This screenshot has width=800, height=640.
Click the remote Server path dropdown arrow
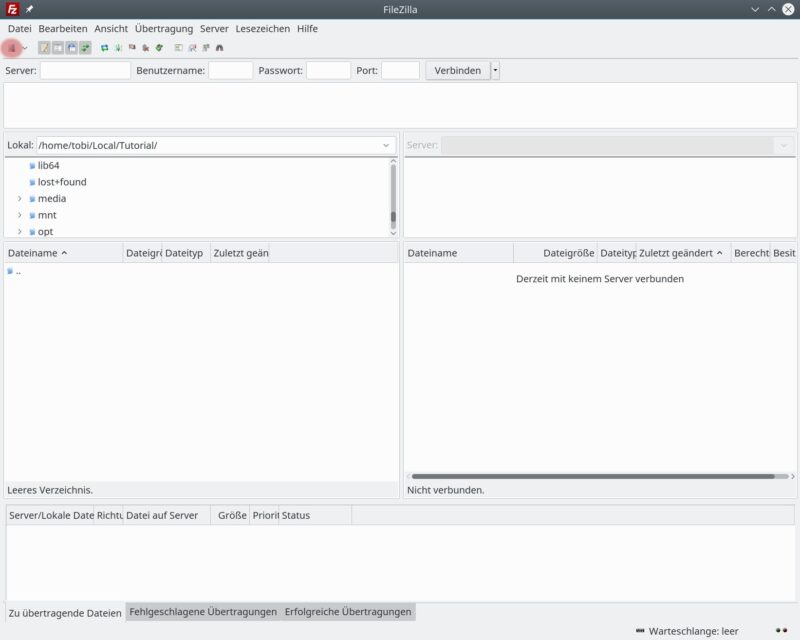(x=784, y=145)
